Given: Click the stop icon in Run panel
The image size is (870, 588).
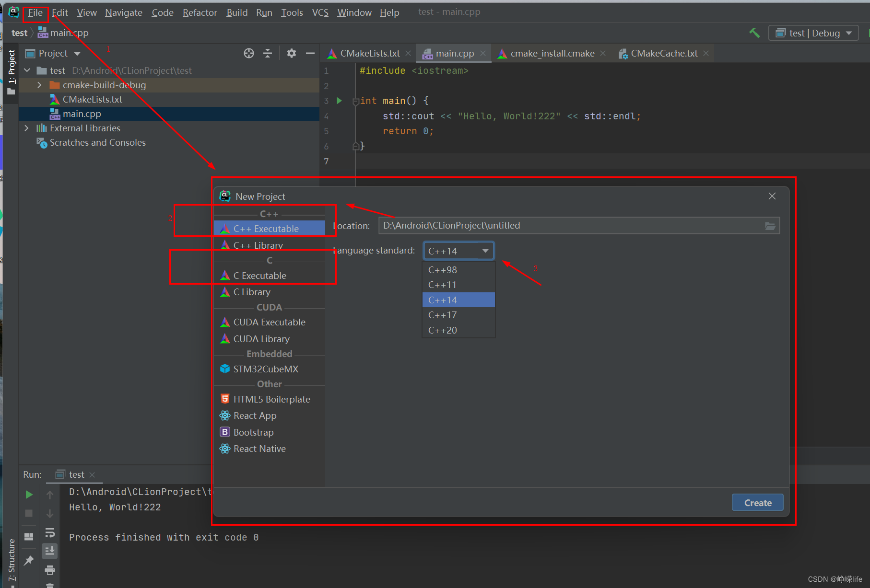Looking at the screenshot, I should pos(29,513).
